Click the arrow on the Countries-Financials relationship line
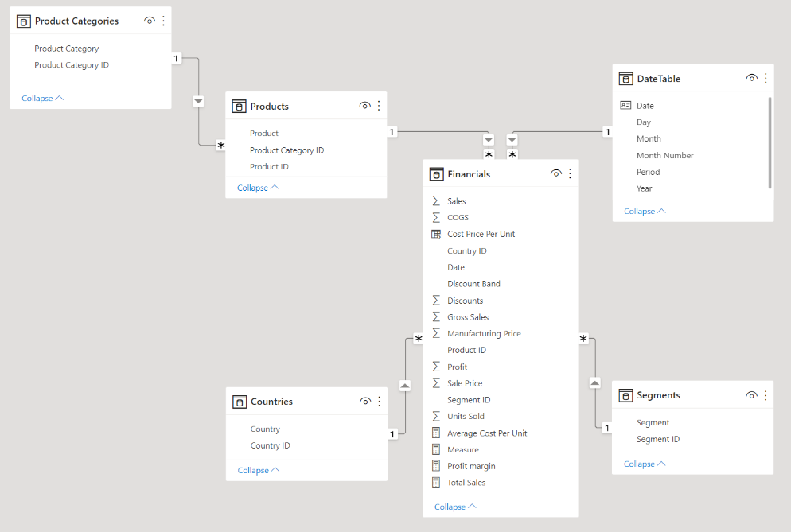This screenshot has width=791, height=532. 405,385
